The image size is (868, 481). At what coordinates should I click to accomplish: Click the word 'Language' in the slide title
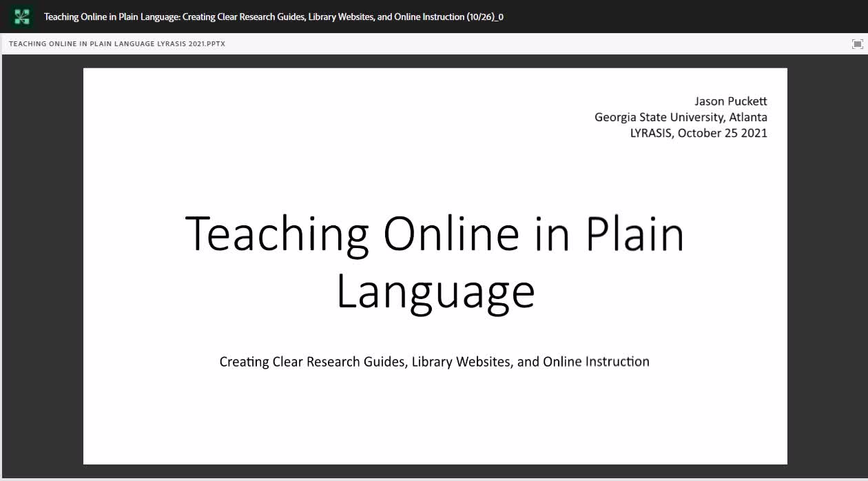coord(435,292)
